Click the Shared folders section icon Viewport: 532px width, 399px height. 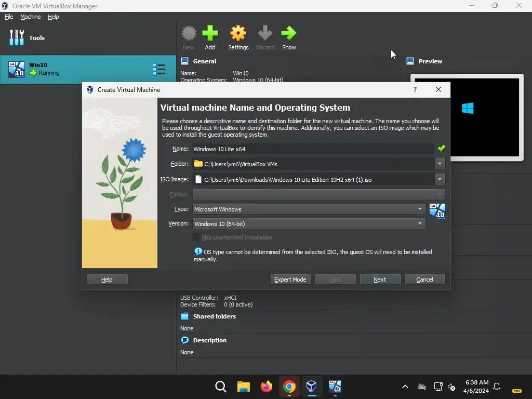pyautogui.click(x=184, y=316)
